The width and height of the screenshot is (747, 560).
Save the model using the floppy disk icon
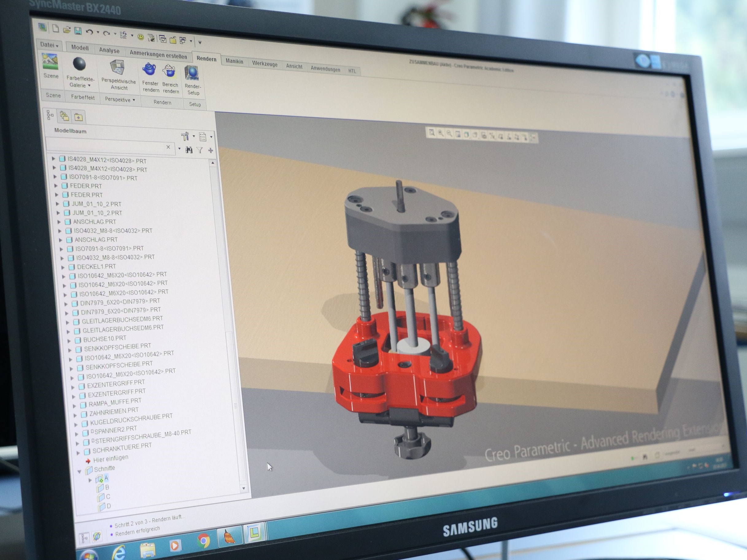coord(78,31)
